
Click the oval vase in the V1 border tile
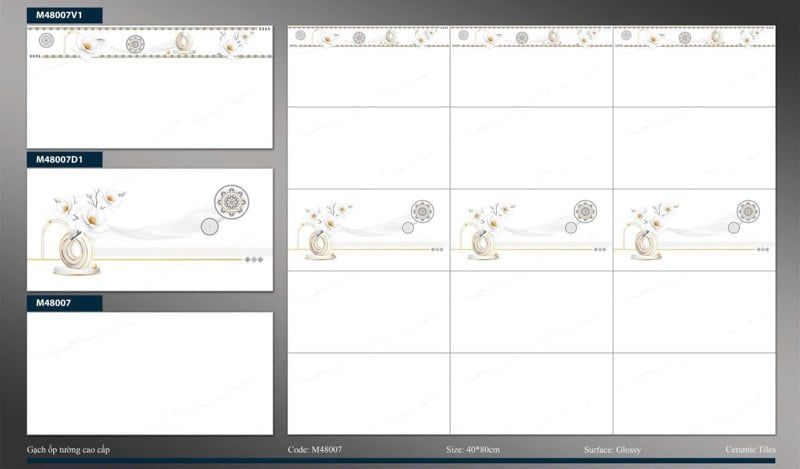coord(183,42)
